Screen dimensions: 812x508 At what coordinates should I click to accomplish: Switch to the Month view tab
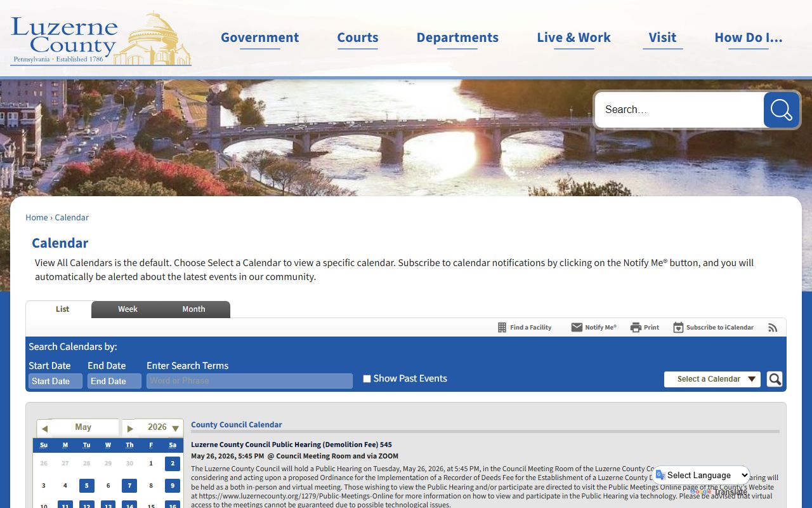pos(193,309)
